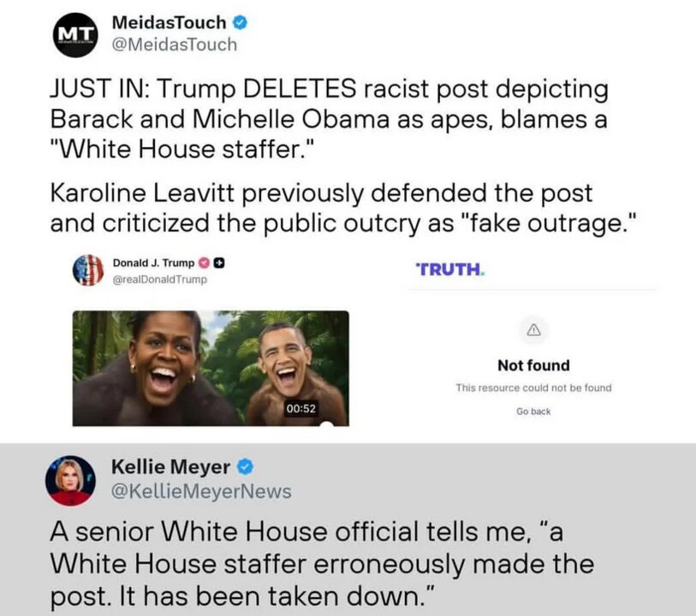Click the black plus badge icon
Image resolution: width=696 pixels, height=616 pixels.
[219, 263]
